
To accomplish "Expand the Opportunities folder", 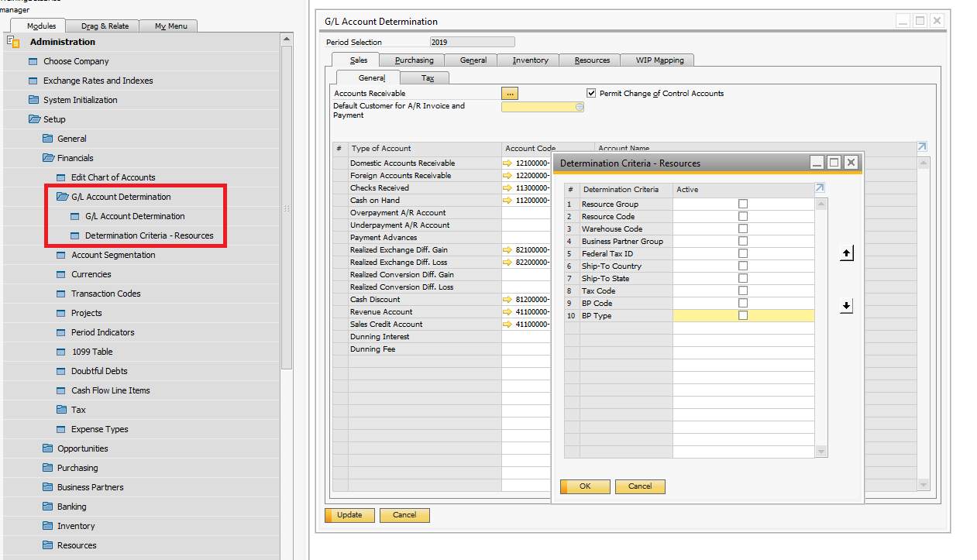I will coord(48,448).
